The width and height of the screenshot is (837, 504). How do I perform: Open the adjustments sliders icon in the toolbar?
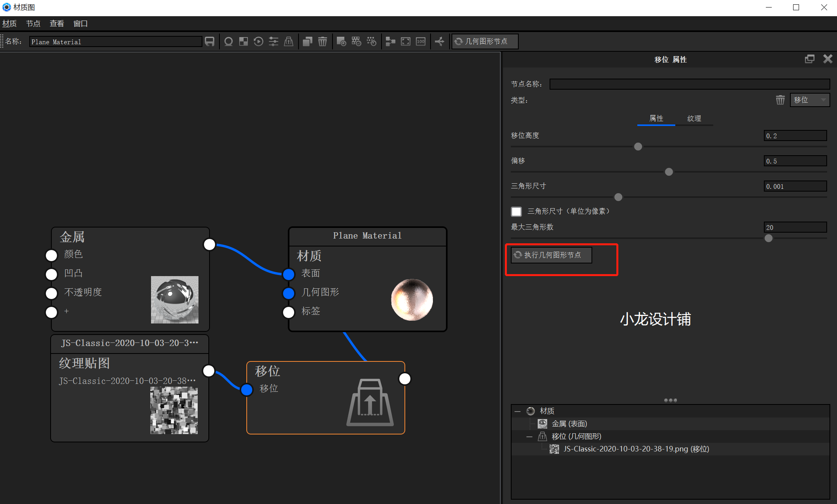click(x=273, y=41)
